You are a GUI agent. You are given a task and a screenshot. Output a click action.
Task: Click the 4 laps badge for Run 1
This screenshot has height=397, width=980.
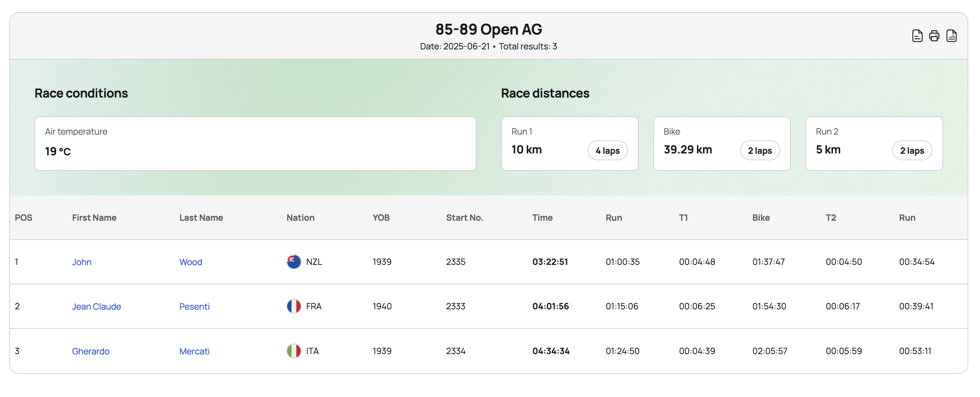click(x=608, y=151)
